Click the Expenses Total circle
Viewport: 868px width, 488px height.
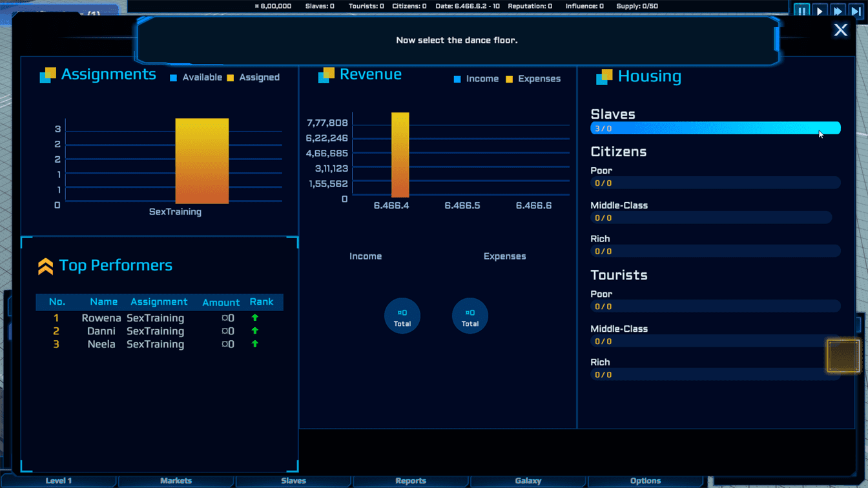click(x=470, y=316)
